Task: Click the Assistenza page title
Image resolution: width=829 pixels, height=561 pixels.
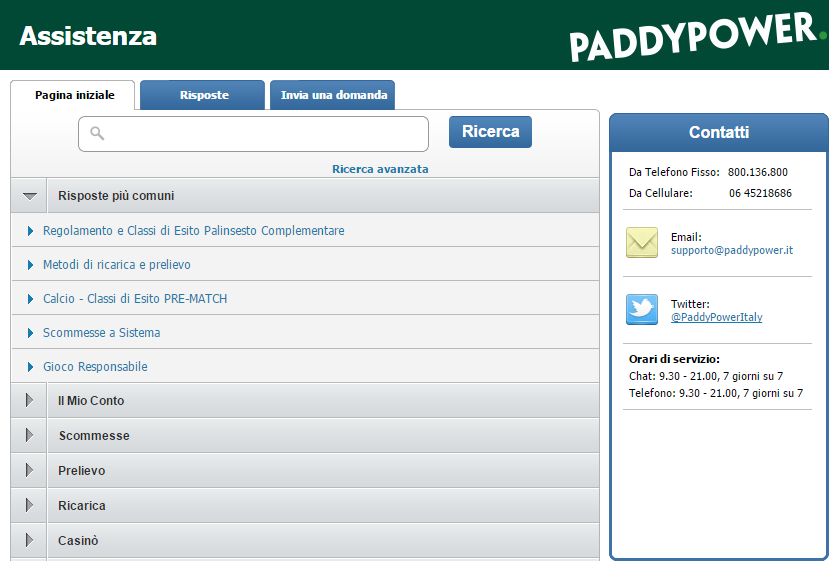Action: (88, 36)
